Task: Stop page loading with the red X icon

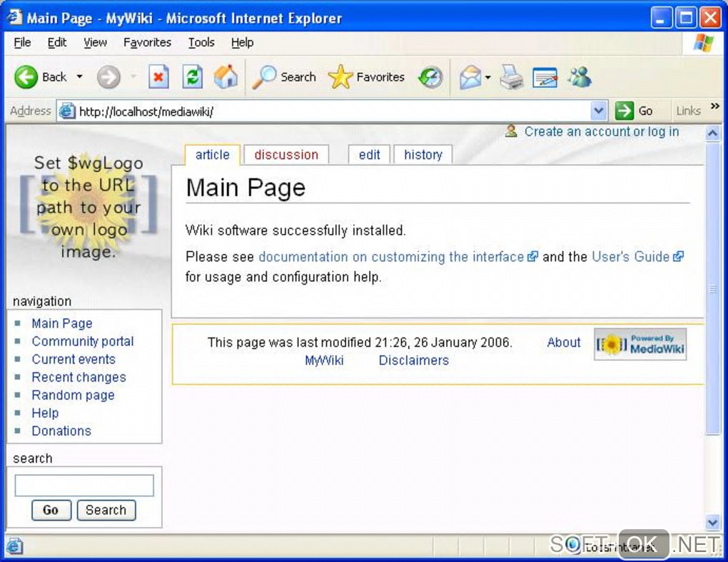Action: pyautogui.click(x=158, y=77)
